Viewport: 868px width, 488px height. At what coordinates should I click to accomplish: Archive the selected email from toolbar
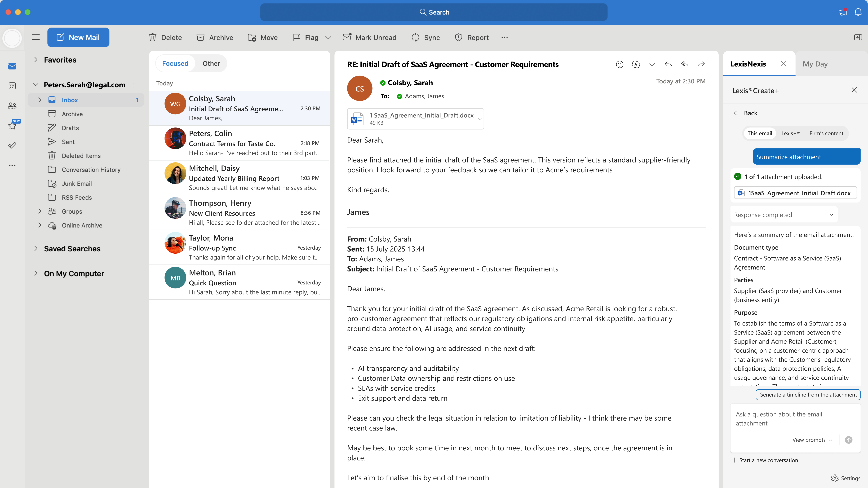click(x=215, y=37)
